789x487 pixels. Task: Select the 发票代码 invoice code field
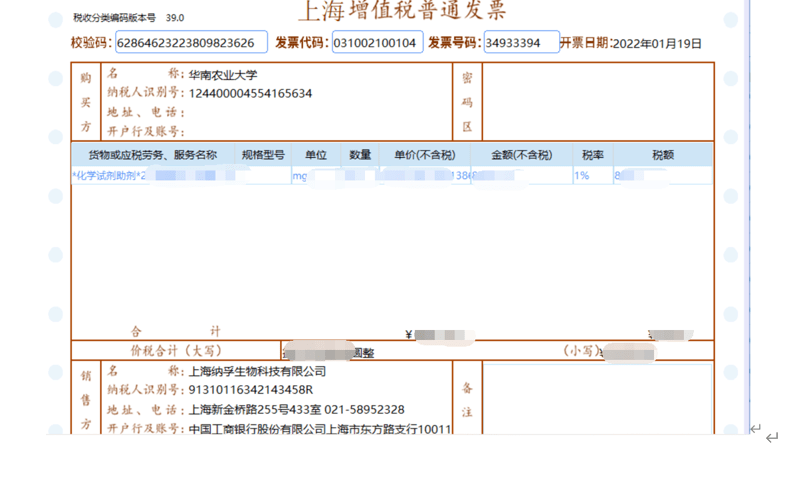click(377, 42)
